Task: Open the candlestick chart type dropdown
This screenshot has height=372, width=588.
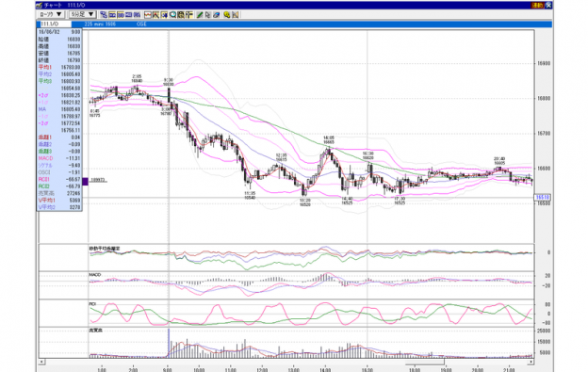Action: [51, 14]
